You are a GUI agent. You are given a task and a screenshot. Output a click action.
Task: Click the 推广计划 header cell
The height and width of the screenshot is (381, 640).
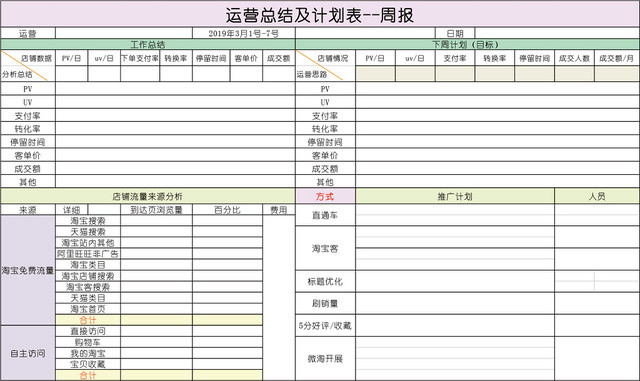point(455,196)
